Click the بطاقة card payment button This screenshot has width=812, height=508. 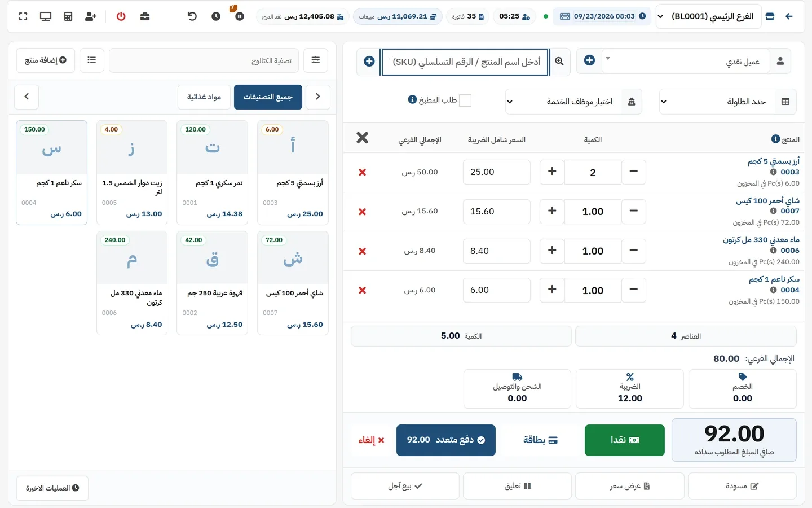pyautogui.click(x=540, y=440)
